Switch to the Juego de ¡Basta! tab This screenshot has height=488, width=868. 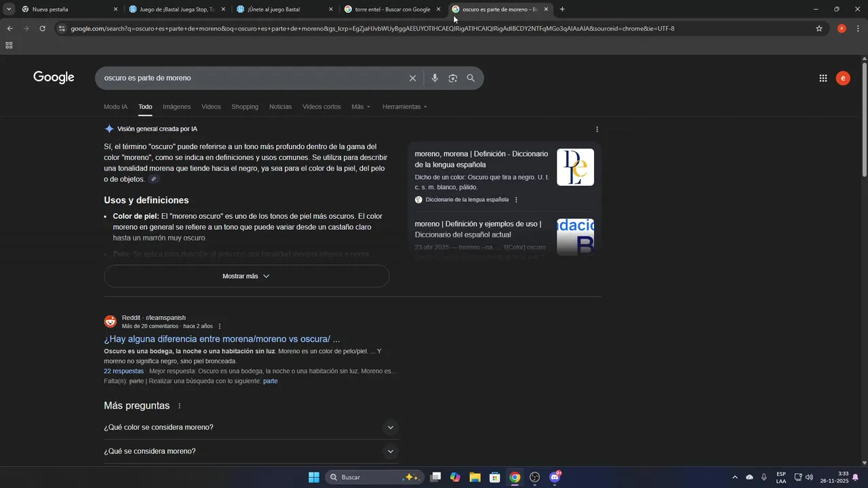coord(178,9)
